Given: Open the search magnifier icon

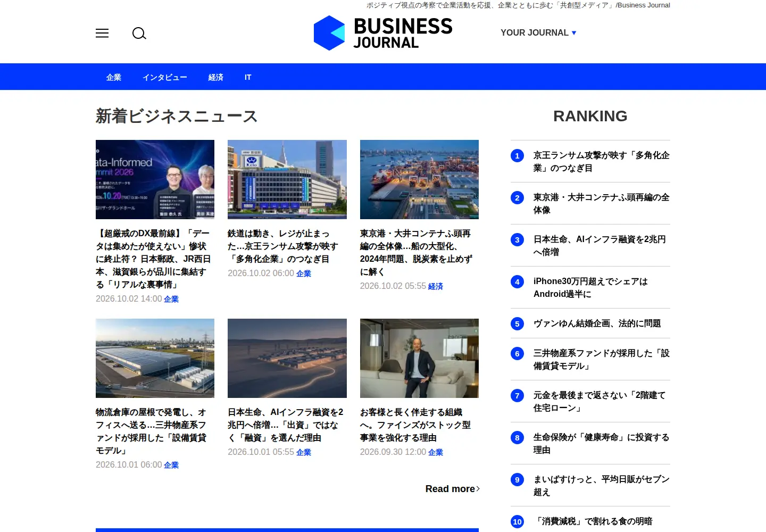Looking at the screenshot, I should pyautogui.click(x=139, y=34).
